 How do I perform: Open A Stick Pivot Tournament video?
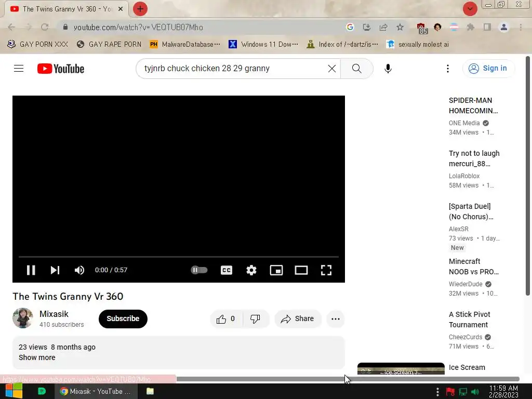pyautogui.click(x=469, y=320)
